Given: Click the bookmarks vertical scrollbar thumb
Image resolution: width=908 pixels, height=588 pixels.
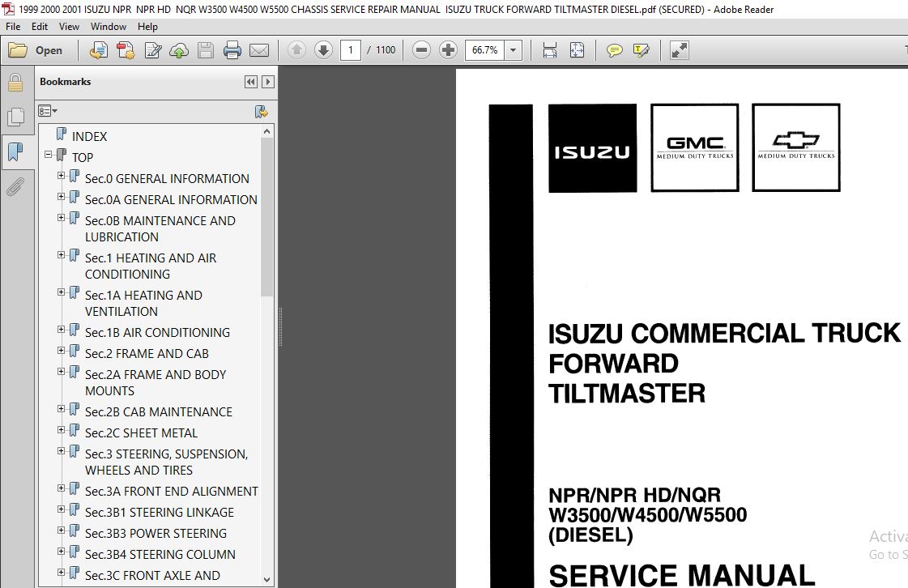Looking at the screenshot, I should pos(266,217).
